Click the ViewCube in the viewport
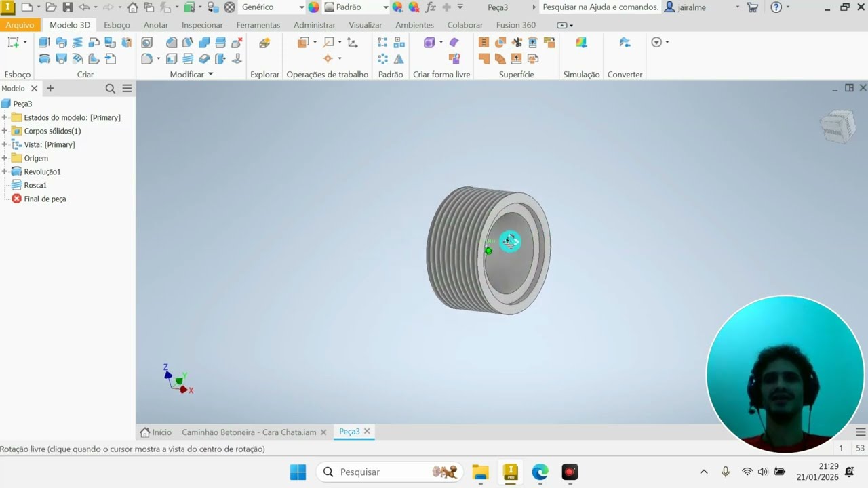The width and height of the screenshot is (868, 488). [837, 126]
